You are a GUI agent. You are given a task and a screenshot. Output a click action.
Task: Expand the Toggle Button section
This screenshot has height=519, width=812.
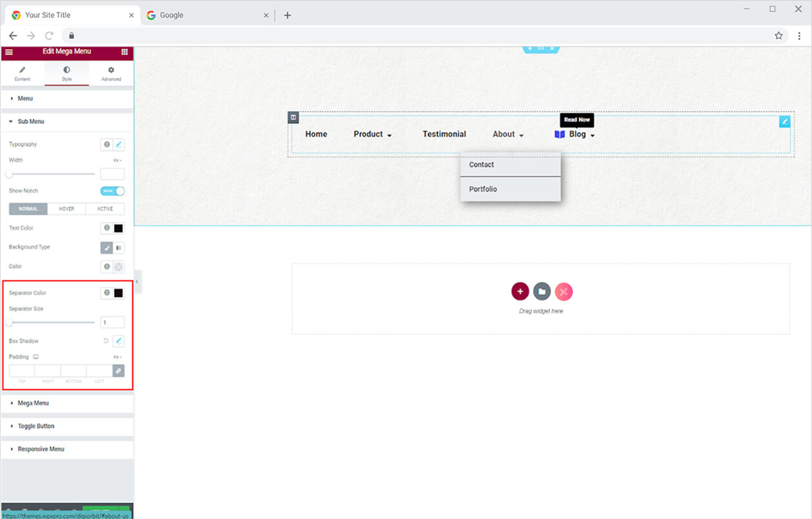36,426
